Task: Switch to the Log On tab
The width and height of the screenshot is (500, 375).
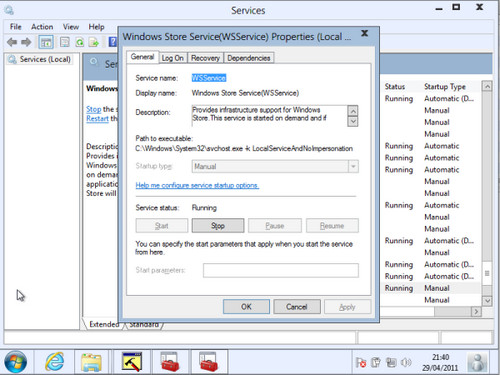Action: [172, 58]
